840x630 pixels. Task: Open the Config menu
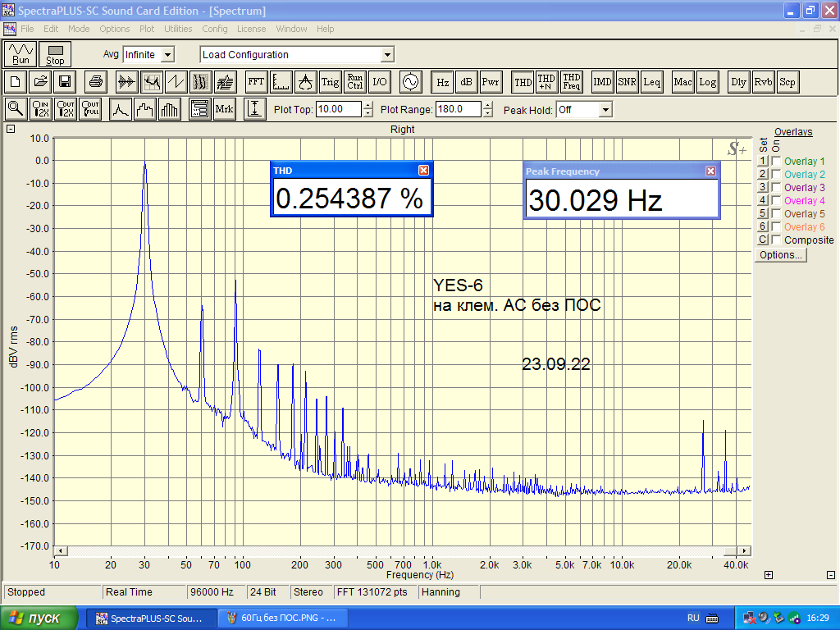click(x=215, y=29)
